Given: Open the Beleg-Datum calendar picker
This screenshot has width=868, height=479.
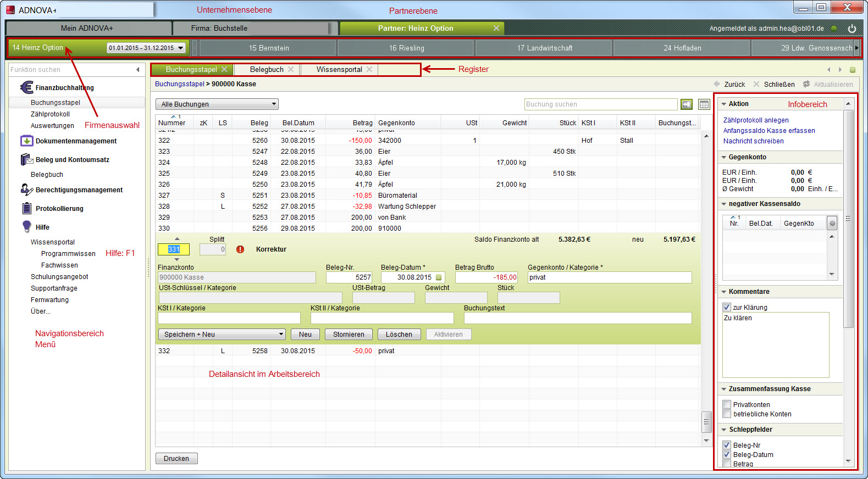Looking at the screenshot, I should [439, 277].
